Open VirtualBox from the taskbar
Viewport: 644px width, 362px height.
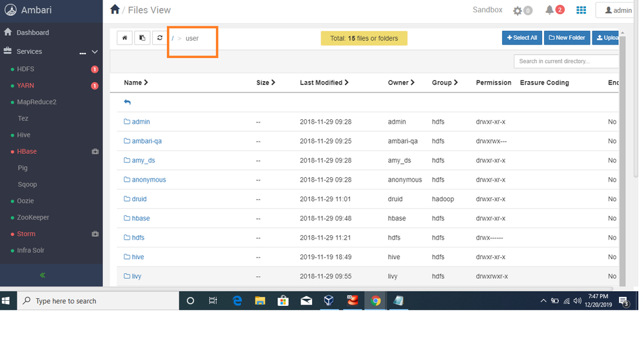click(329, 301)
